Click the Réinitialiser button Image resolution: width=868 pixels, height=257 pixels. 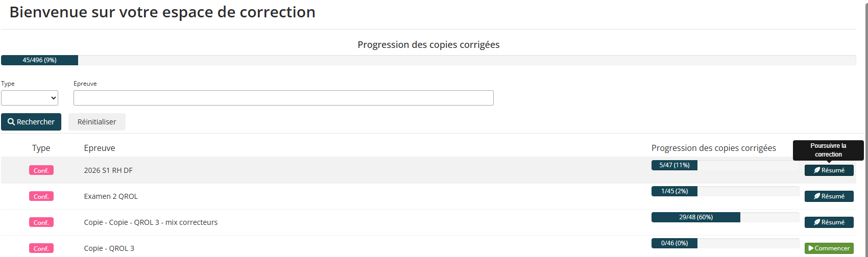pyautogui.click(x=97, y=122)
